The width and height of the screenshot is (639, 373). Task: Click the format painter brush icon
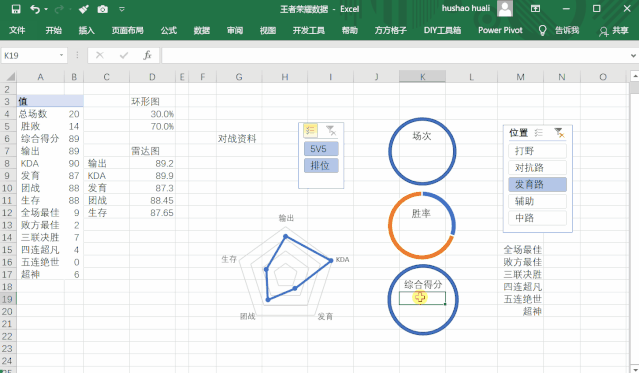84,9
